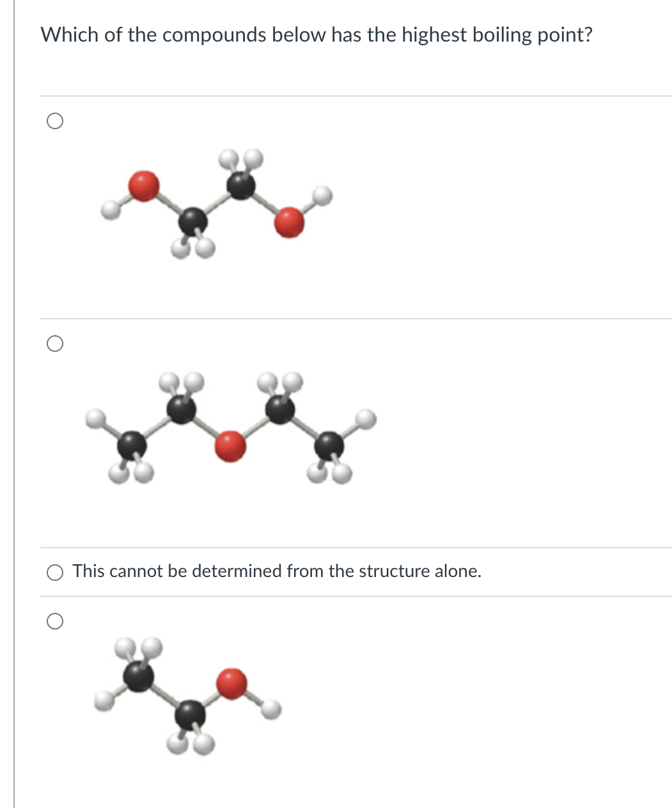The width and height of the screenshot is (672, 808).
Task: Select the second answer radio button
Action: click(x=55, y=344)
